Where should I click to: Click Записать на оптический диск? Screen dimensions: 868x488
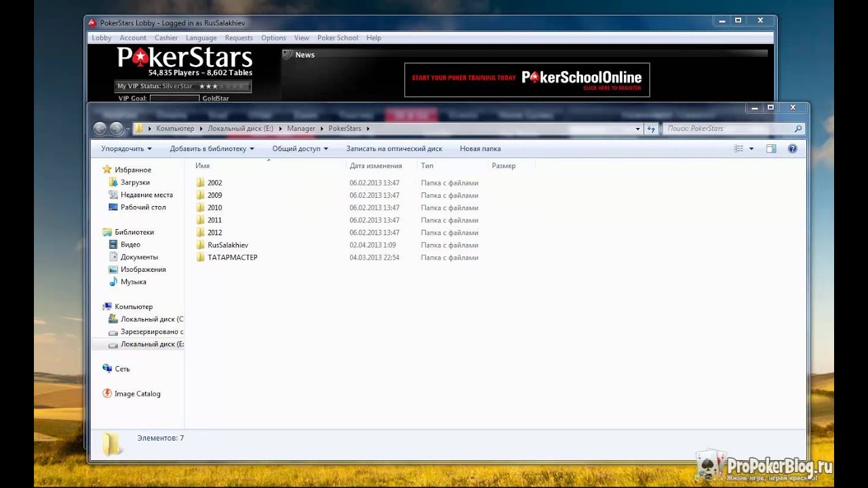pyautogui.click(x=394, y=148)
